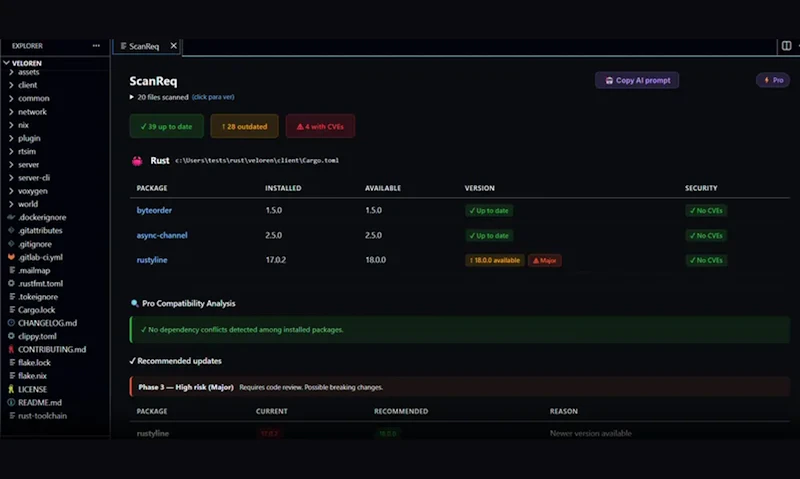This screenshot has height=479, width=800.
Task: Open the .gitignore file
Action: pyautogui.click(x=35, y=244)
